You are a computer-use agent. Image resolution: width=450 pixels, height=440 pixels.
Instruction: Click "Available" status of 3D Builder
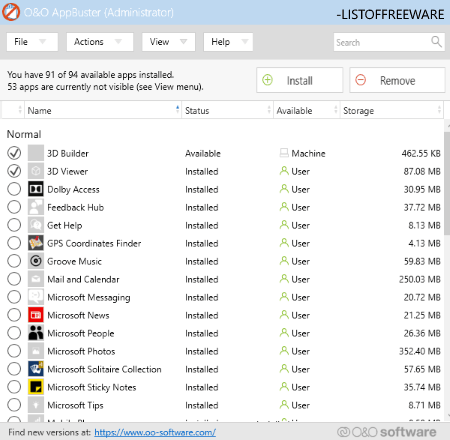click(203, 153)
